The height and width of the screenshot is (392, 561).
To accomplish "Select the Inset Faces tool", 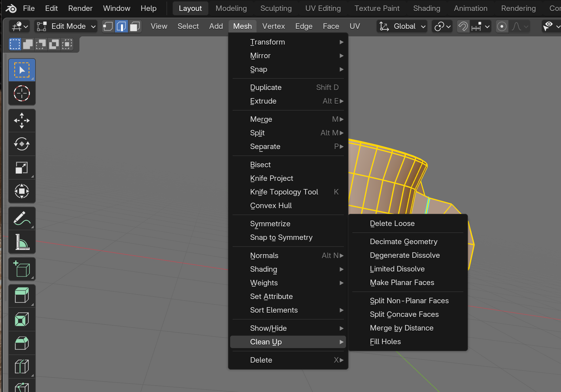I will click(x=22, y=320).
